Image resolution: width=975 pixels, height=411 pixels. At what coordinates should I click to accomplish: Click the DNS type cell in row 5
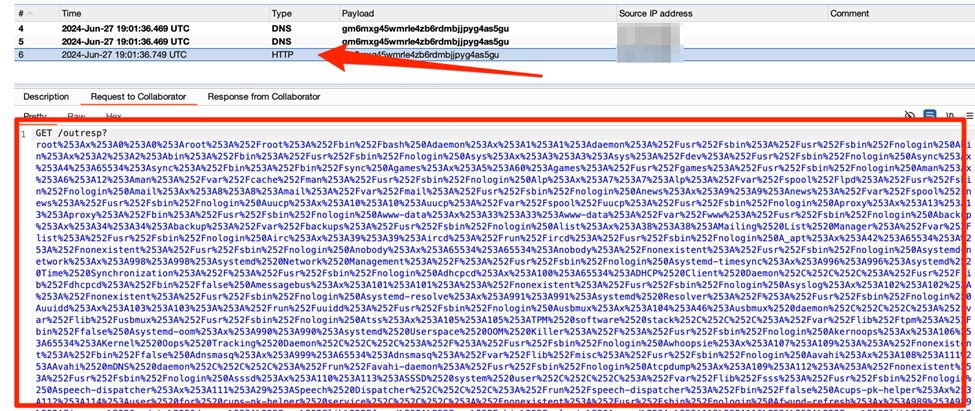pos(280,42)
